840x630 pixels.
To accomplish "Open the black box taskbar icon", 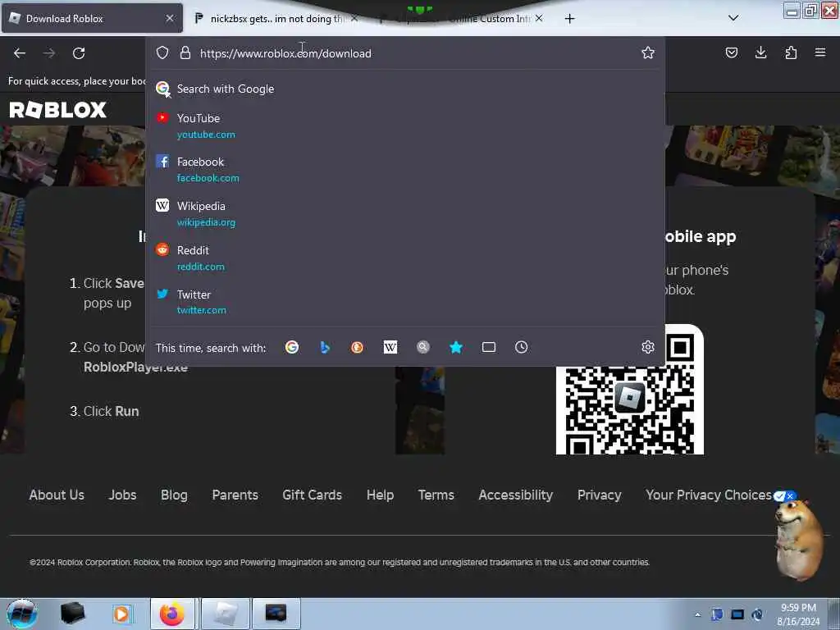I will pyautogui.click(x=73, y=614).
